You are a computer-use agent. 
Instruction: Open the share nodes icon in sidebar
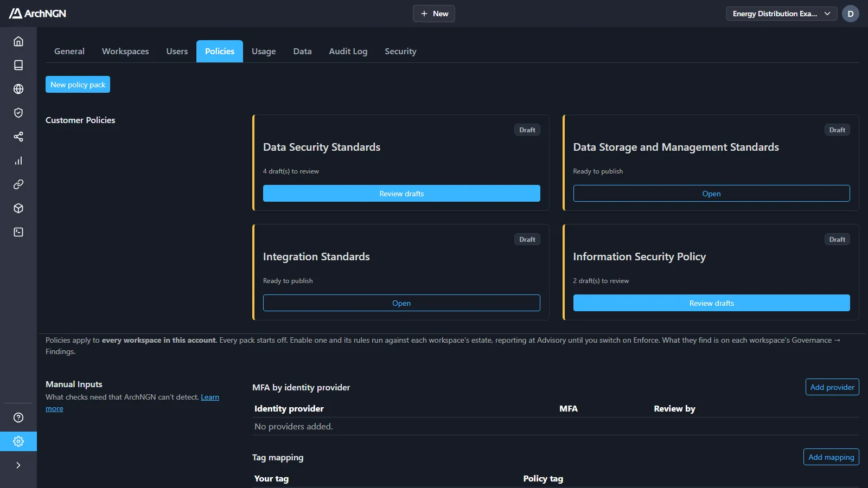(18, 137)
